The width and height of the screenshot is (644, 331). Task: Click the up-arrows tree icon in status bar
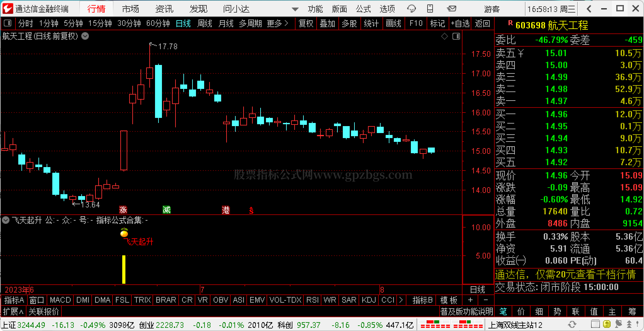click(x=630, y=324)
